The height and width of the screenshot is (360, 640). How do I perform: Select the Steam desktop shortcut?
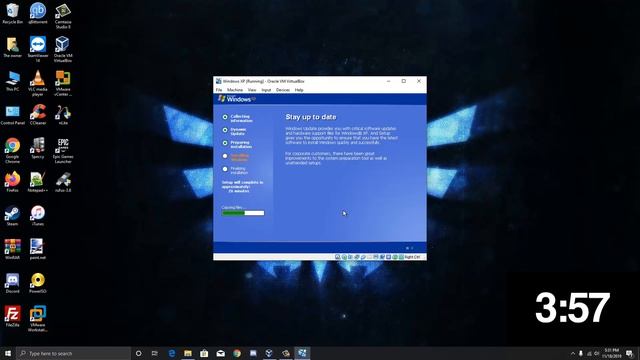(13, 216)
